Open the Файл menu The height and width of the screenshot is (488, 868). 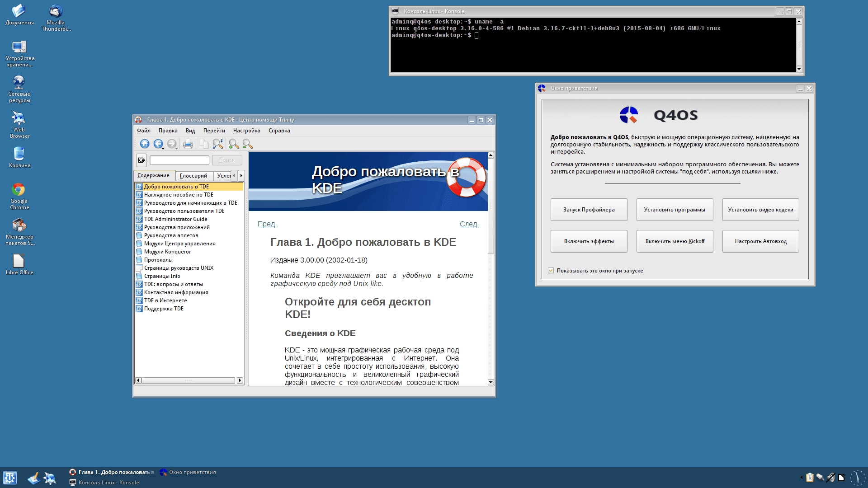pos(144,131)
